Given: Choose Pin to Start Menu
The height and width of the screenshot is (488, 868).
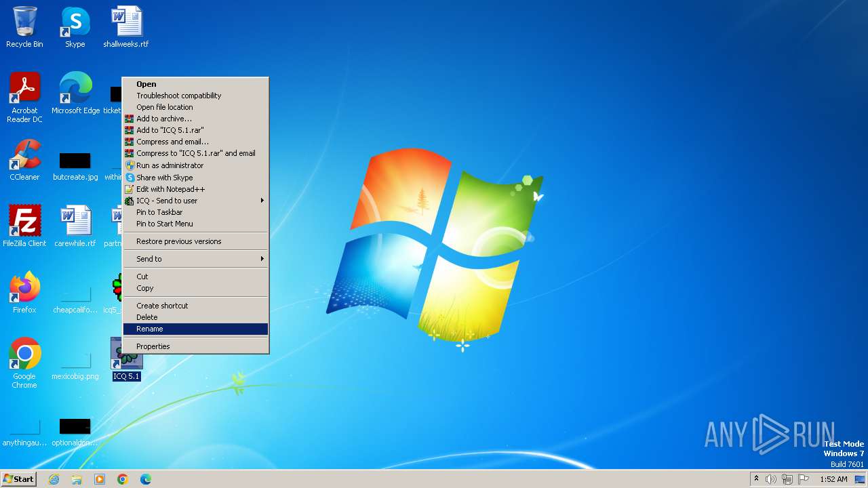Looking at the screenshot, I should pos(195,224).
